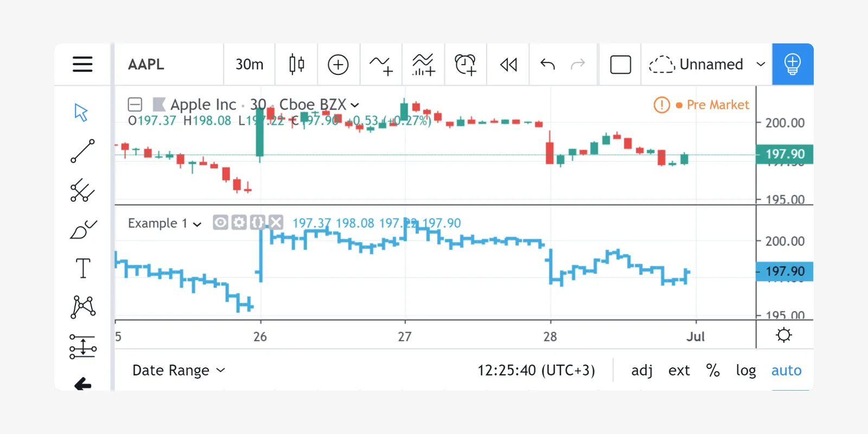Select the trend line drawing tool
Viewport: 868px width, 434px height.
[x=82, y=151]
